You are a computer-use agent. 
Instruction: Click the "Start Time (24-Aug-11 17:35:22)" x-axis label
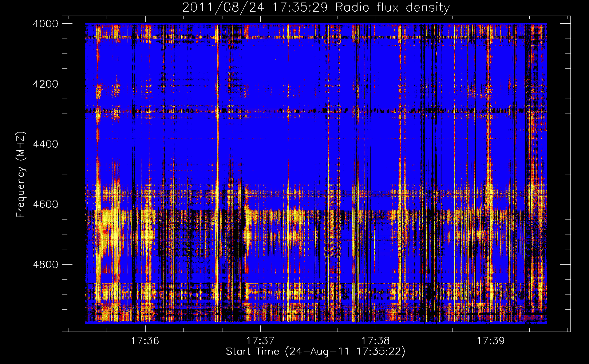coord(316,352)
